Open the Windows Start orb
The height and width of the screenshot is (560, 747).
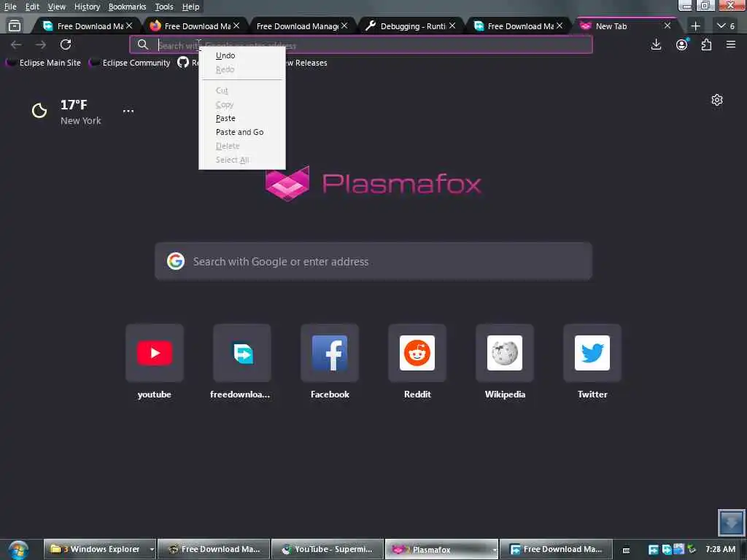pos(18,550)
